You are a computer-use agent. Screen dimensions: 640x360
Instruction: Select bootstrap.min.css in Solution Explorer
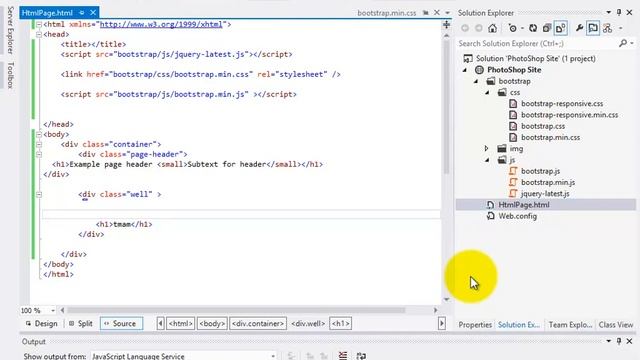pos(550,138)
